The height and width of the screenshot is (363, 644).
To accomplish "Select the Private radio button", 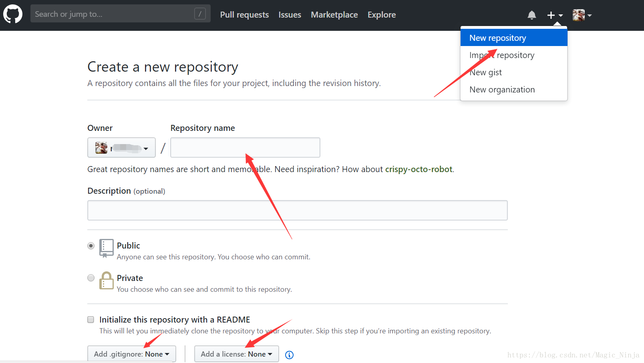I will pyautogui.click(x=91, y=278).
